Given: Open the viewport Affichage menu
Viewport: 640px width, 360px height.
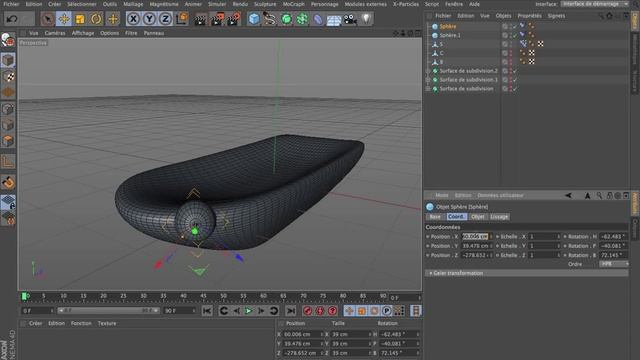Looking at the screenshot, I should click(x=83, y=33).
